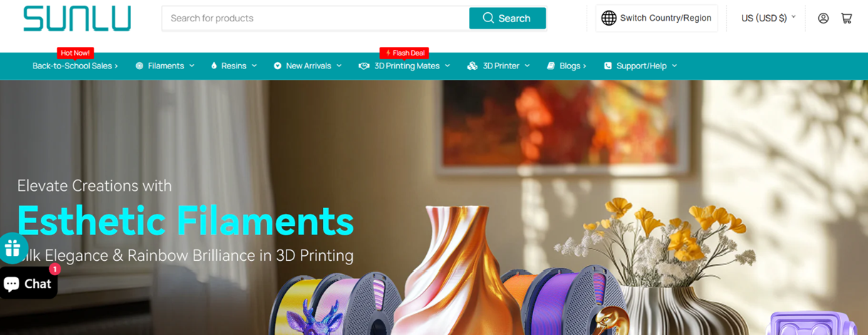The image size is (868, 335).
Task: Expand the US (USD $) currency dropdown
Action: click(x=768, y=19)
